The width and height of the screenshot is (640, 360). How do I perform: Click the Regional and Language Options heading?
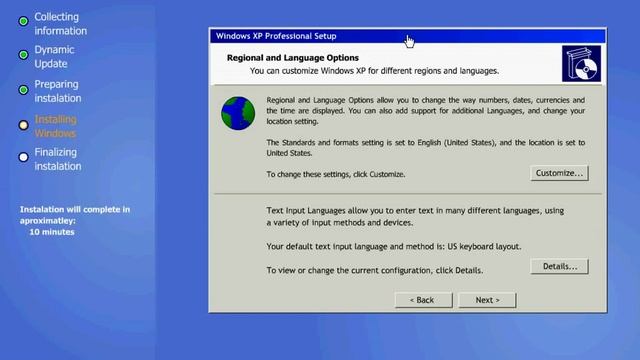click(293, 58)
